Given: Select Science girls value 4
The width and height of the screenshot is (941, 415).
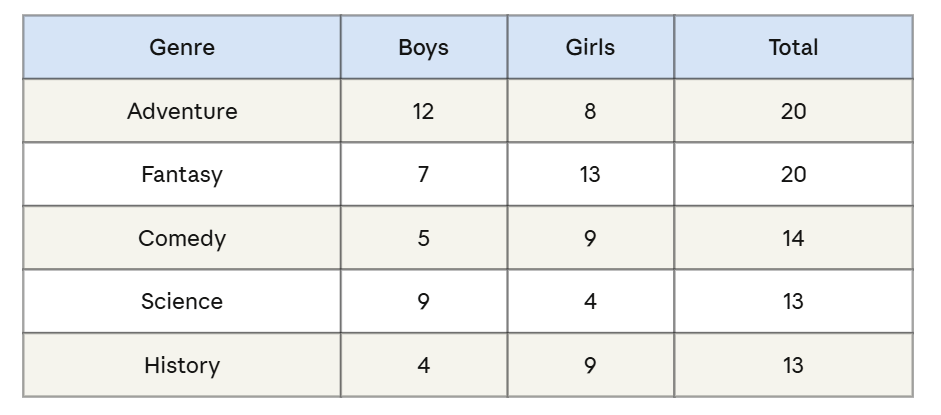Looking at the screenshot, I should [x=591, y=301].
